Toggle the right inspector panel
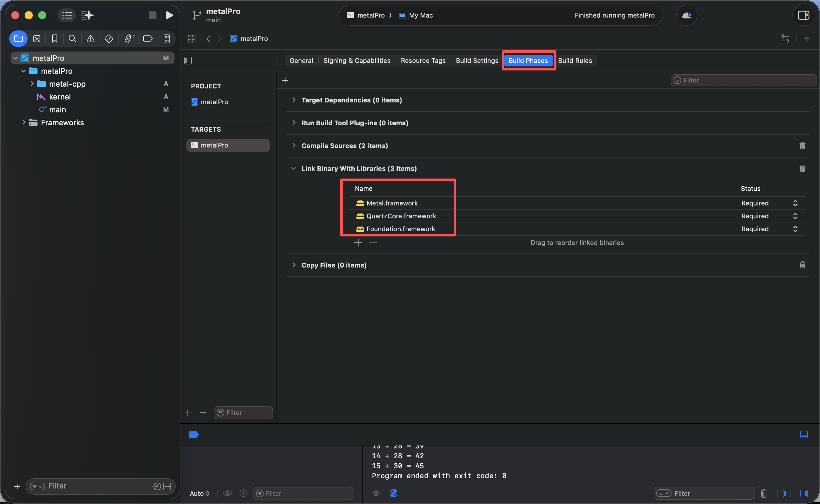 pyautogui.click(x=803, y=15)
